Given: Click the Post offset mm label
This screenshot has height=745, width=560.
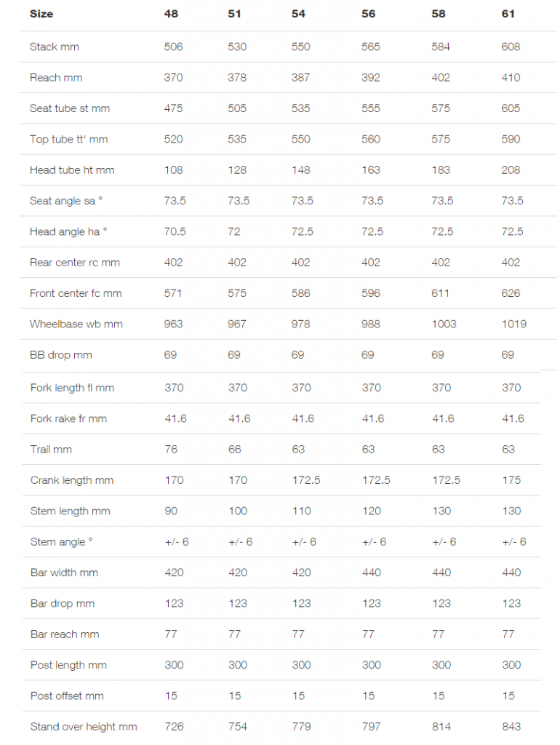Looking at the screenshot, I should 67,696.
